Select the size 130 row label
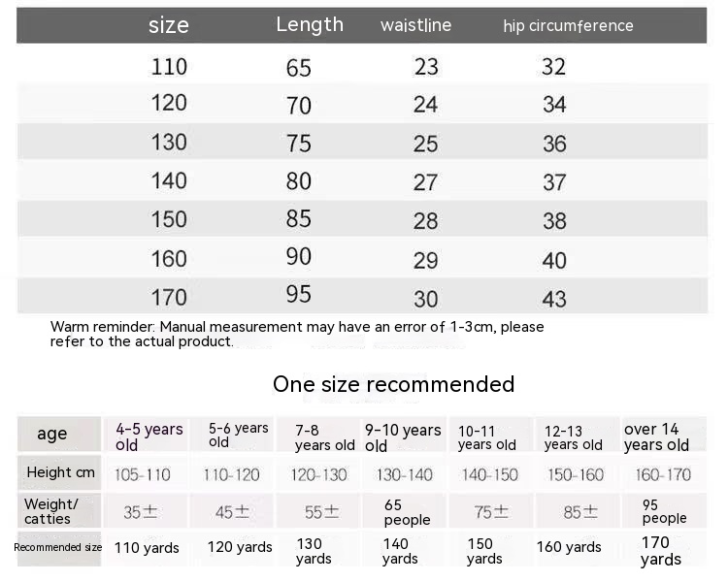Image resolution: width=728 pixels, height=582 pixels. click(x=169, y=142)
